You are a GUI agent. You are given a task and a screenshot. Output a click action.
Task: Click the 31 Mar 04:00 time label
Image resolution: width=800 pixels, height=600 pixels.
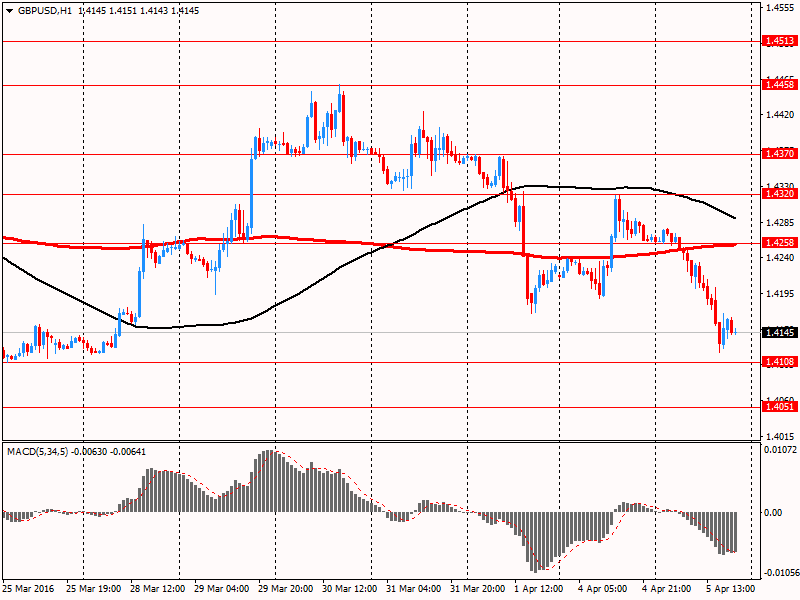414,589
